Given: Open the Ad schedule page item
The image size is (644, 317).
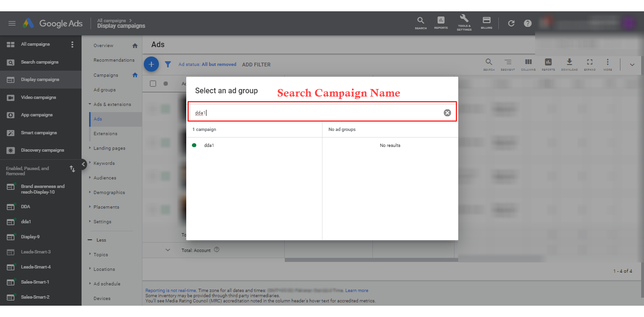Looking at the screenshot, I should click(x=107, y=284).
